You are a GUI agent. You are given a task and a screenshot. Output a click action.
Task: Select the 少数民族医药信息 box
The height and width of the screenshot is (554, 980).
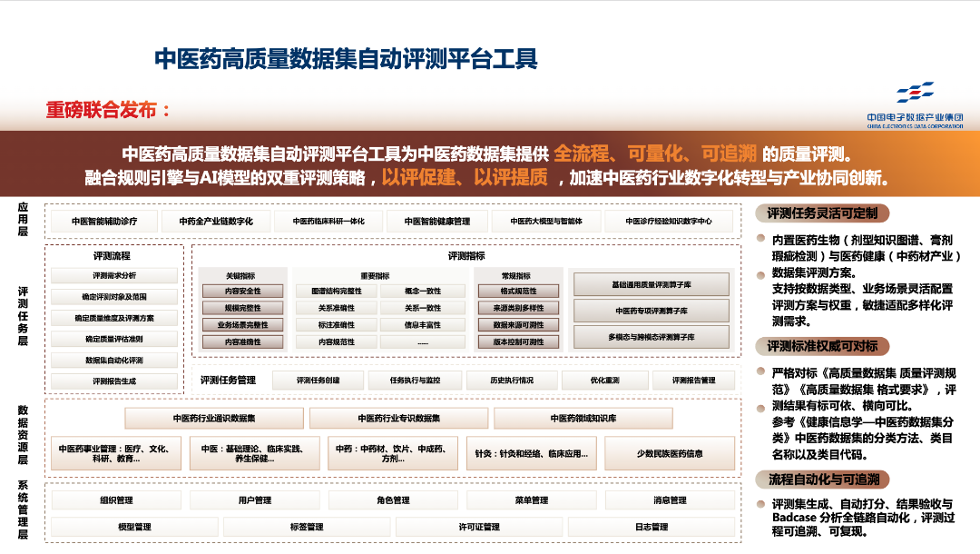coord(670,453)
